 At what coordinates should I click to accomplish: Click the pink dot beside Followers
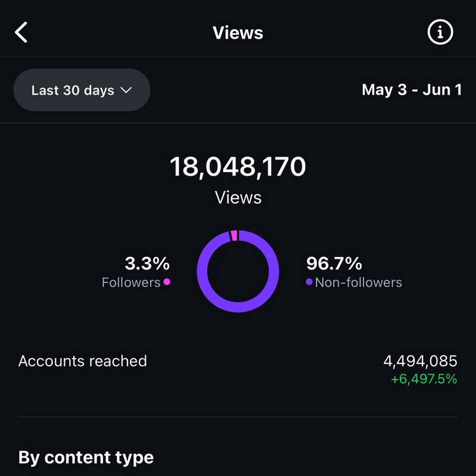pos(167,282)
